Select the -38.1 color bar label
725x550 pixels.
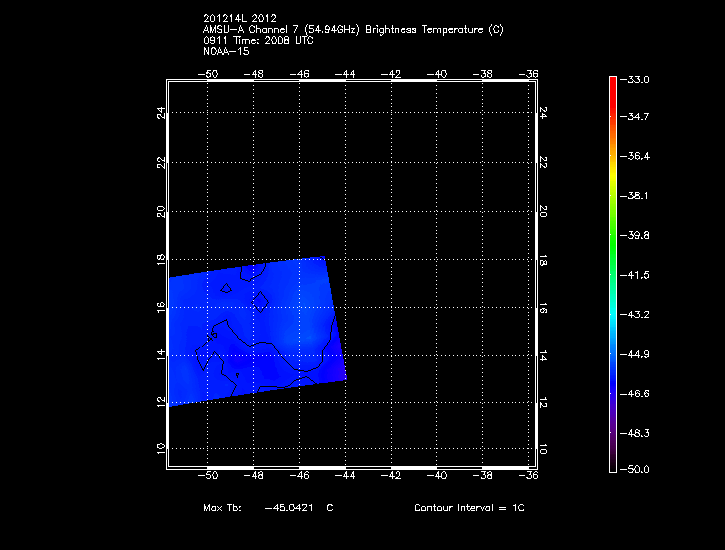637,196
